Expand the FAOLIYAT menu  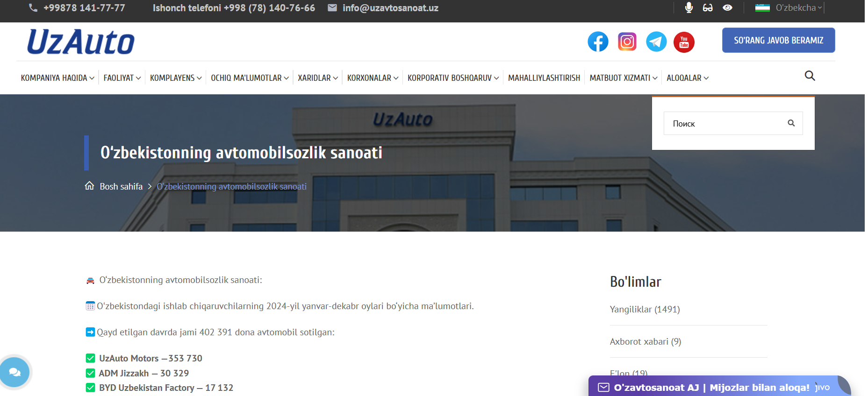coord(122,78)
